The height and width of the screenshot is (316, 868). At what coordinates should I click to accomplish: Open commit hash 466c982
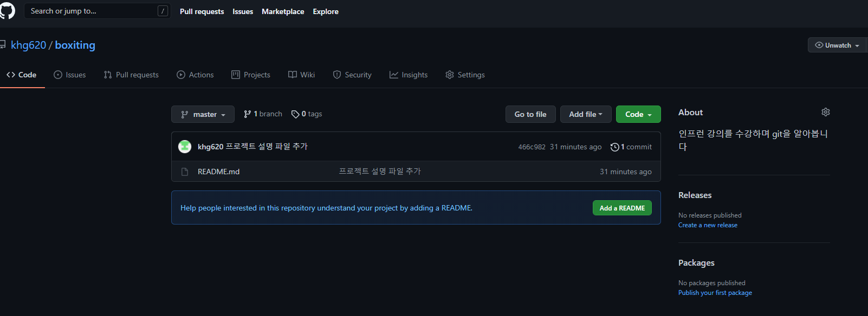(532, 147)
